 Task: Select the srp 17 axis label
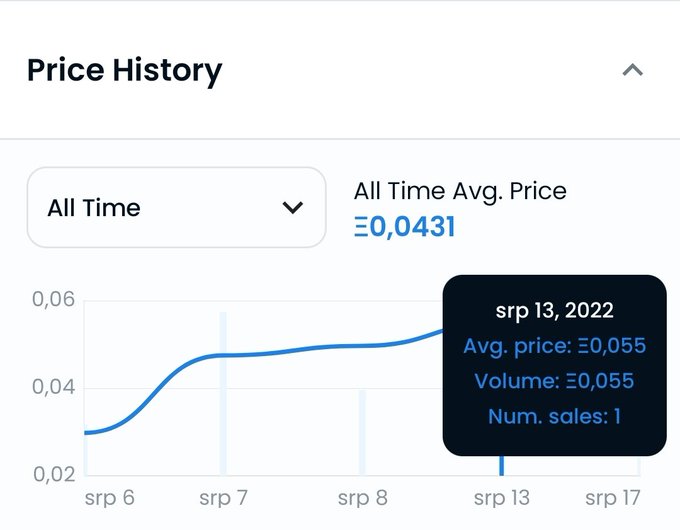pyautogui.click(x=613, y=497)
